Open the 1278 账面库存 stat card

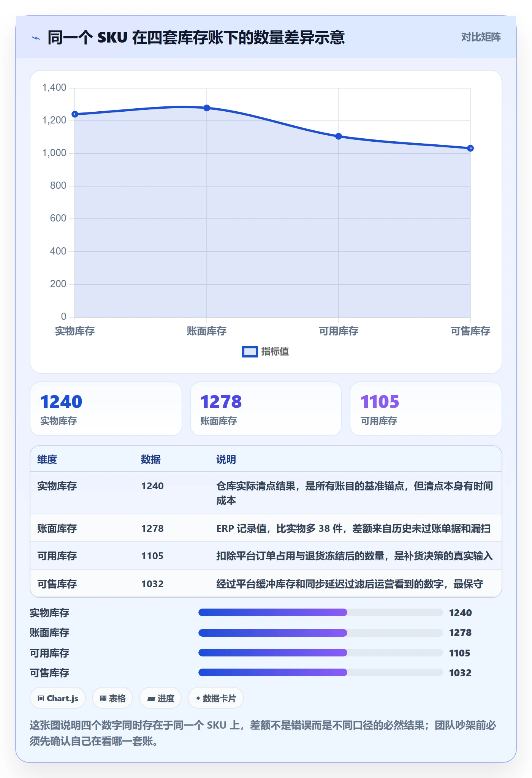(x=266, y=409)
